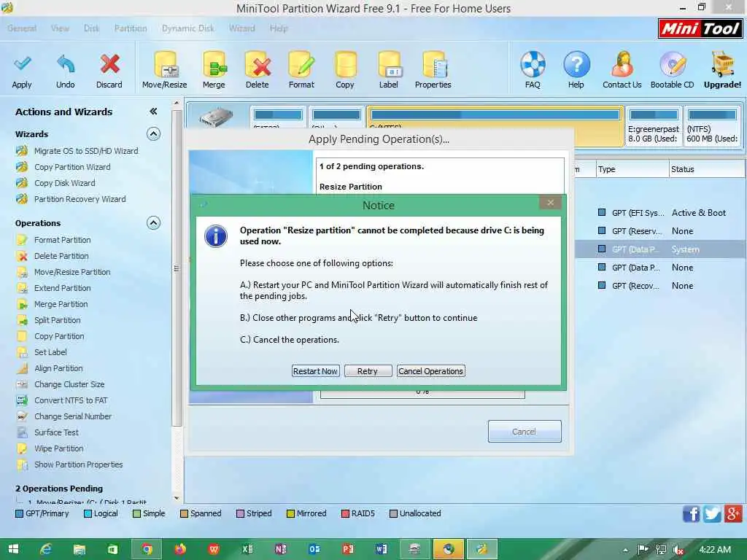Viewport: 747px width, 560px height.
Task: Open the Google Plus share icon
Action: pyautogui.click(x=733, y=514)
